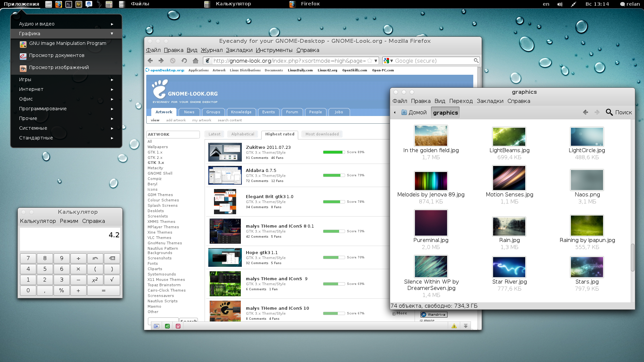Click Zukitwo 89% score bar

click(334, 152)
